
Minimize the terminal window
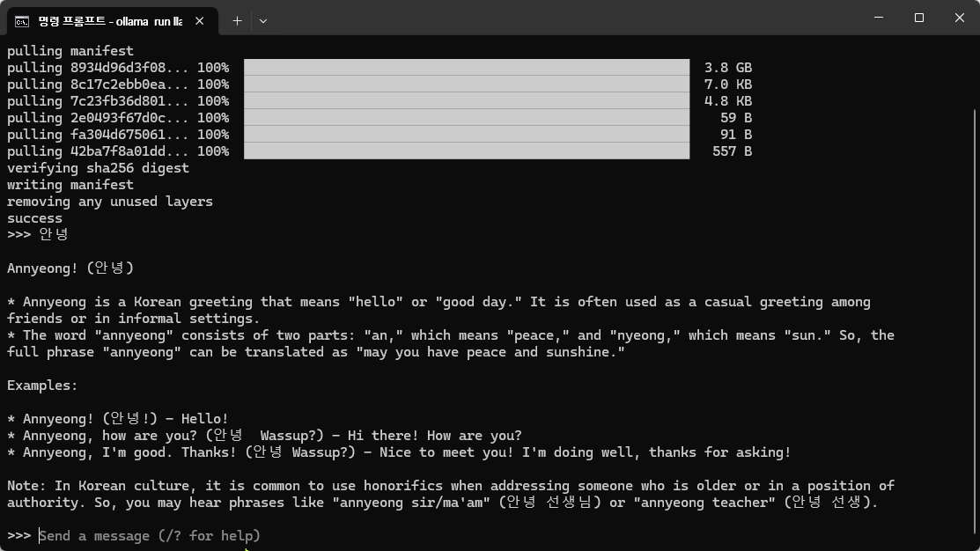[879, 18]
